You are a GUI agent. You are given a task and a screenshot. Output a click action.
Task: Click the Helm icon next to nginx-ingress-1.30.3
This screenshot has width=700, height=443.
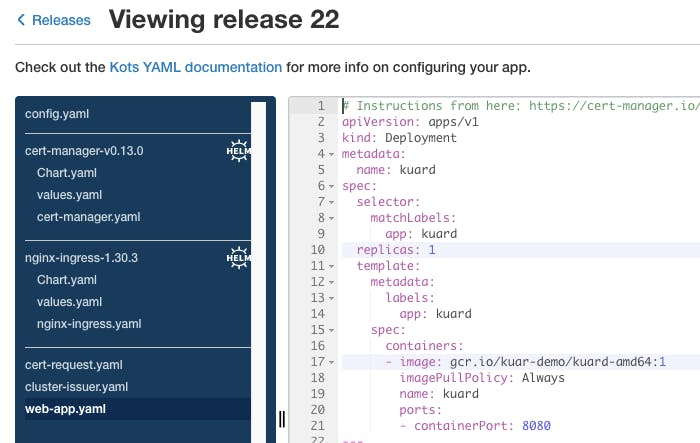click(238, 258)
